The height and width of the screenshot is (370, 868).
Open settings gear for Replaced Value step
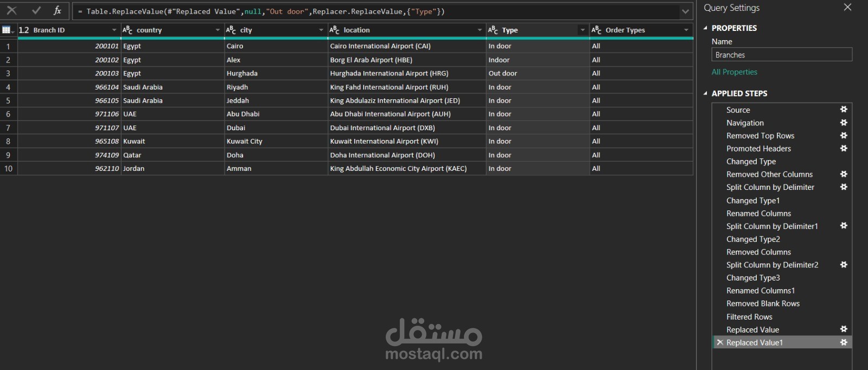844,329
